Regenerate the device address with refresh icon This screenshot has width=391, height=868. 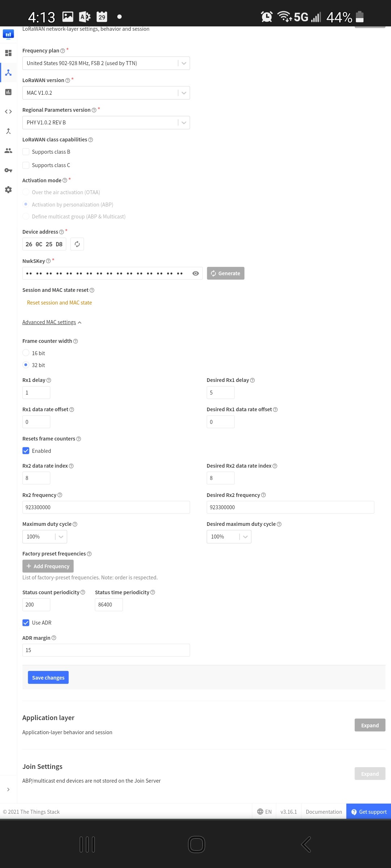coord(77,244)
